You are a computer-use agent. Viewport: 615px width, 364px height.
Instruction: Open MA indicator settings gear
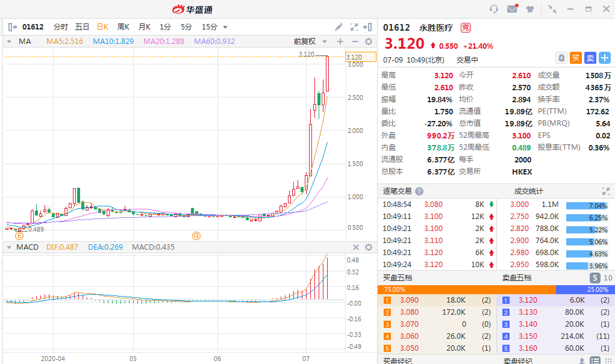point(369,42)
